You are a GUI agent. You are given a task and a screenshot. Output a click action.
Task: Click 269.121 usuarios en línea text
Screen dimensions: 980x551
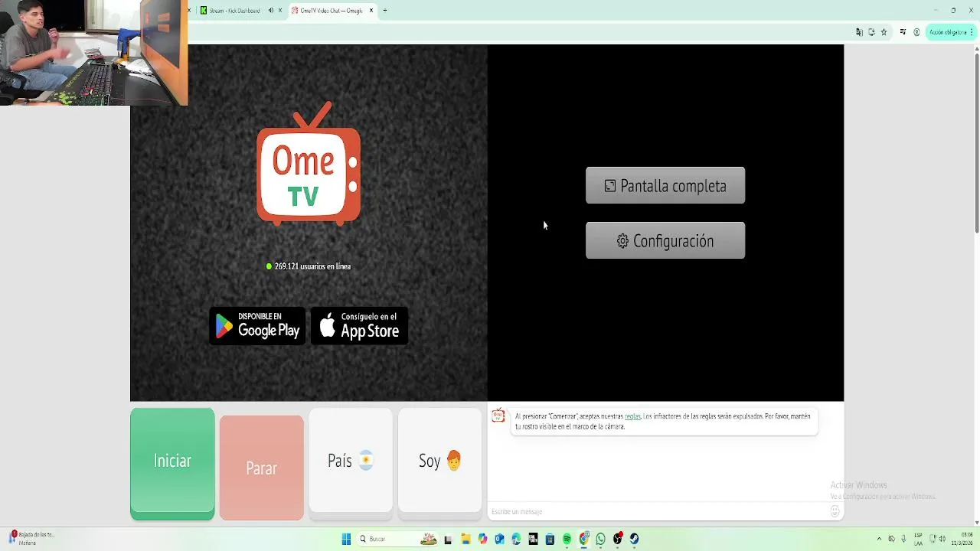click(312, 266)
